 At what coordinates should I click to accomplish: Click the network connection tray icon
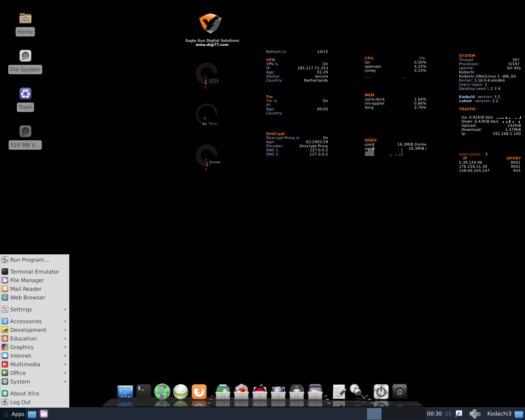click(459, 414)
